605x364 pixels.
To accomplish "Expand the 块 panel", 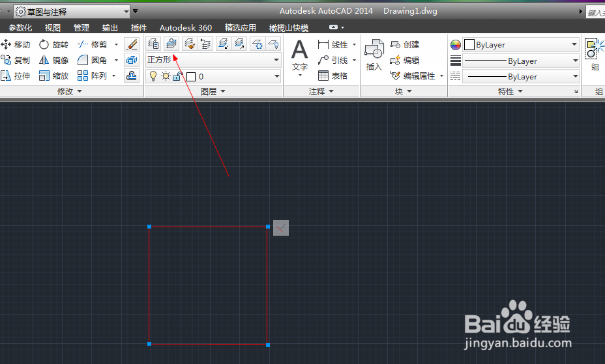I will click(x=404, y=91).
